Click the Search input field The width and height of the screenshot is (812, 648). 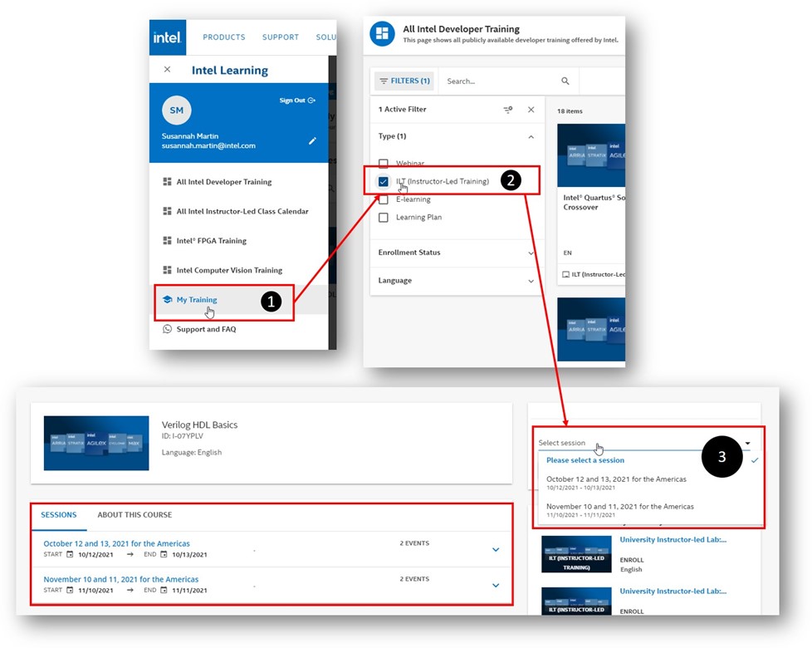coord(500,81)
